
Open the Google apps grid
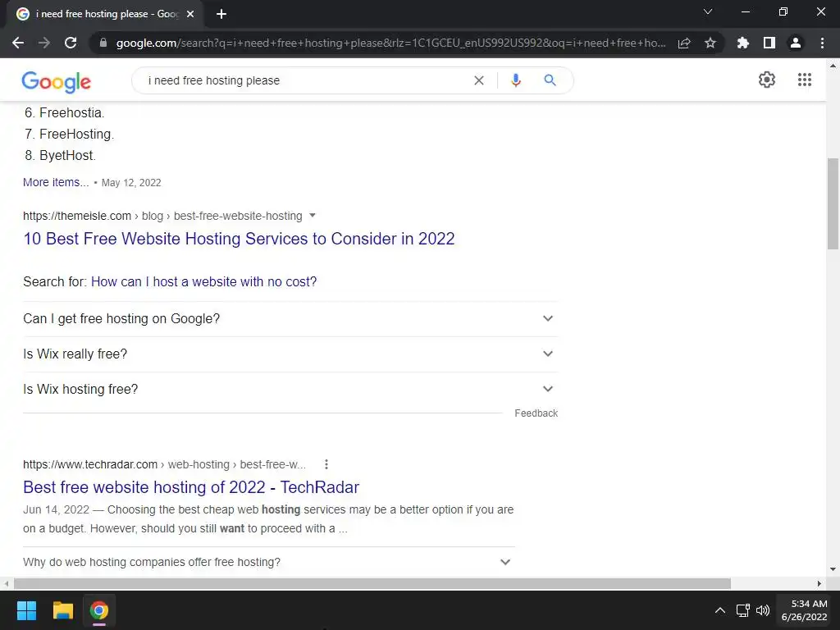[x=805, y=80]
